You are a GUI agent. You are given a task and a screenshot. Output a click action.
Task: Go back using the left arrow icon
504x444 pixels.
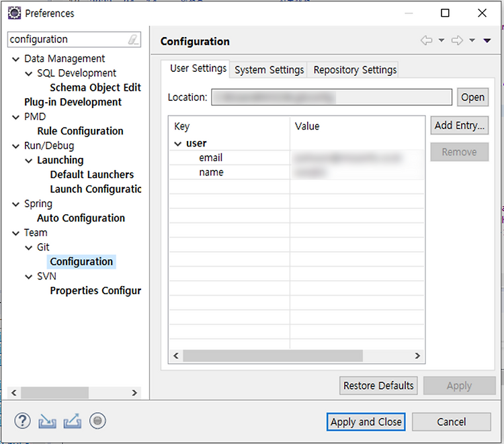point(427,40)
